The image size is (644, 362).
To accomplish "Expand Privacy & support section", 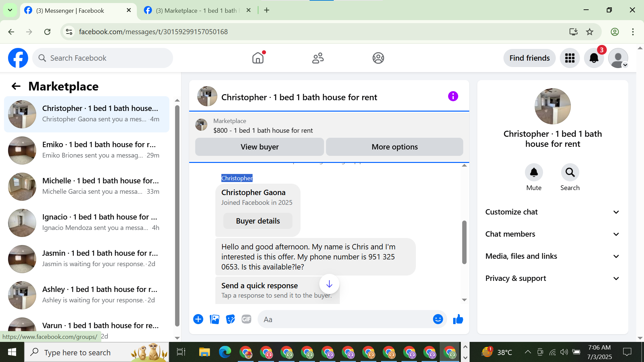I will pos(552,279).
